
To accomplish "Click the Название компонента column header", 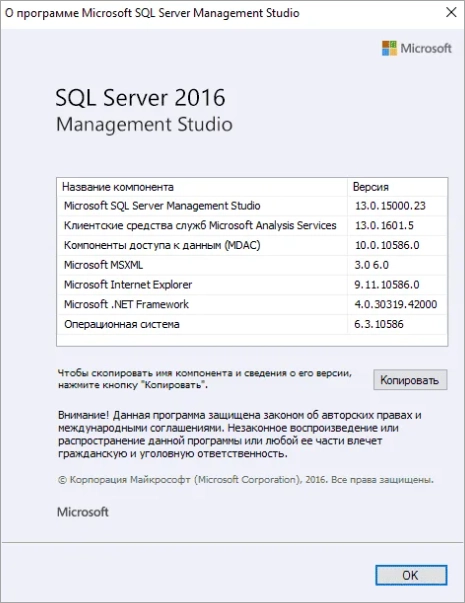I will tap(202, 187).
